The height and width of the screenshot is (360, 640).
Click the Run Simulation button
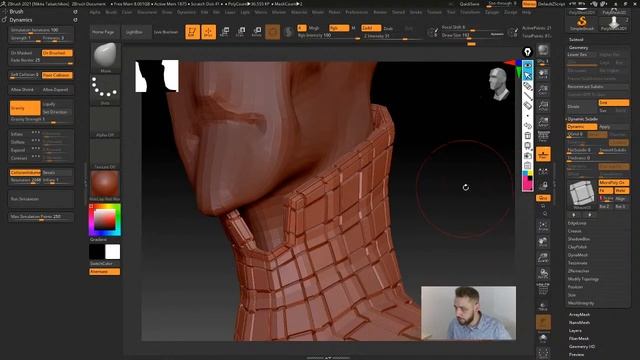point(41,199)
